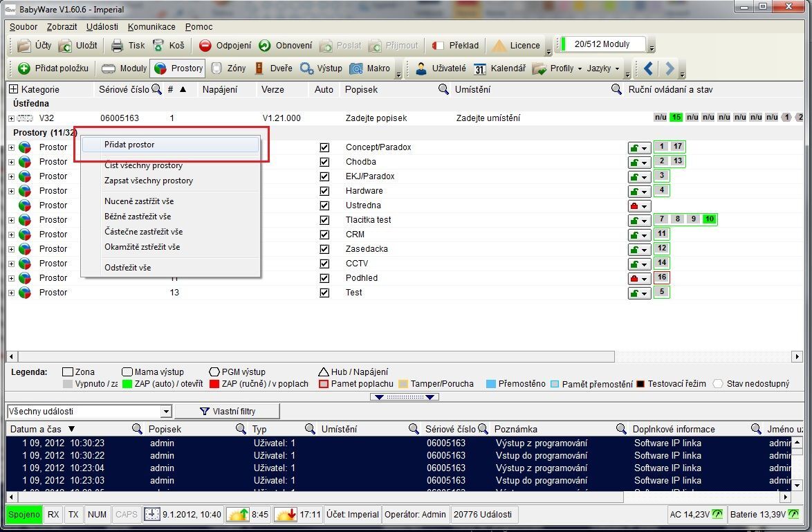Click the Uložit save icon
Screen dimensions: 812x532
(66, 46)
